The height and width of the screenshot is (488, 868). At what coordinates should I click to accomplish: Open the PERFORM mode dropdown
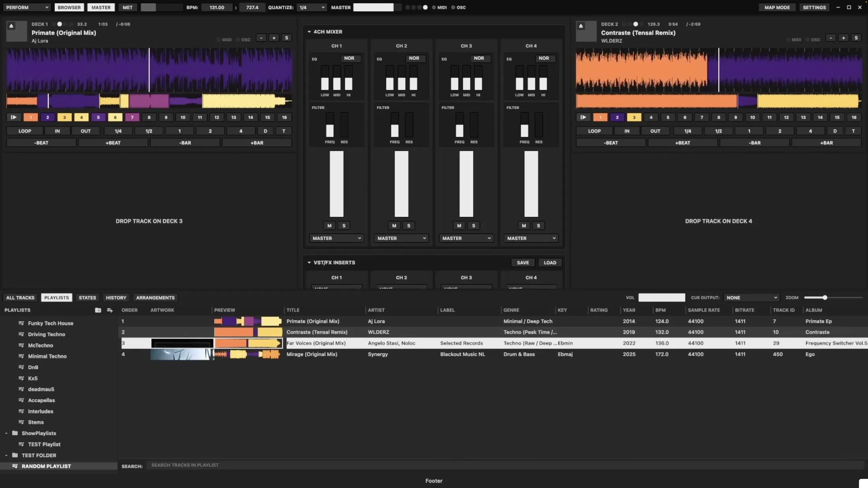click(27, 7)
